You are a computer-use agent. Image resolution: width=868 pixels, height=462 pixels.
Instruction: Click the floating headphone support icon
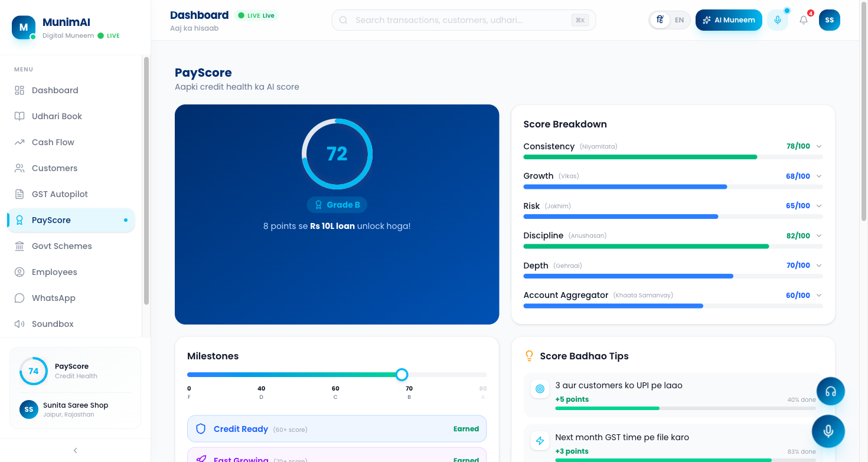830,391
